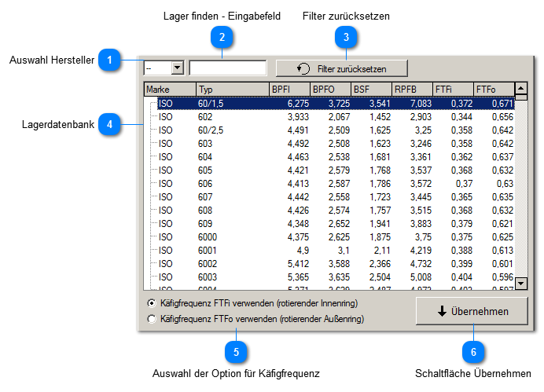Click the BSF column header
544x392 pixels.
371,90
